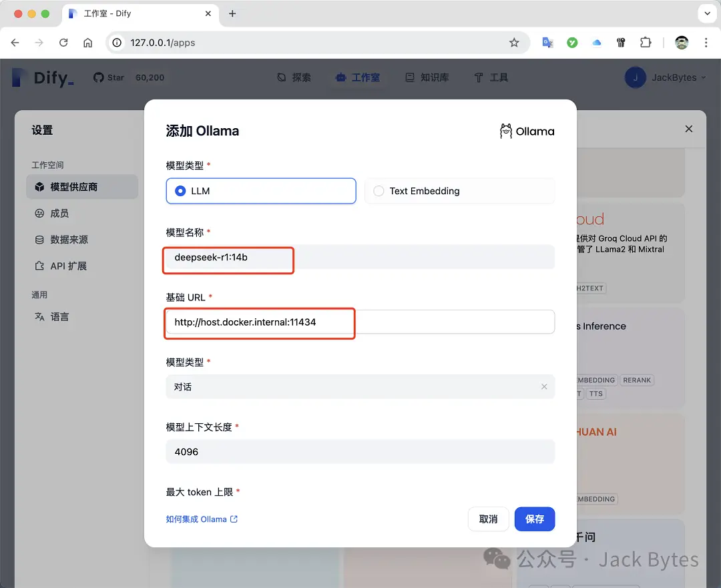Select the Text Embedding radio button
Screen dimensions: 721x588
(x=379, y=191)
